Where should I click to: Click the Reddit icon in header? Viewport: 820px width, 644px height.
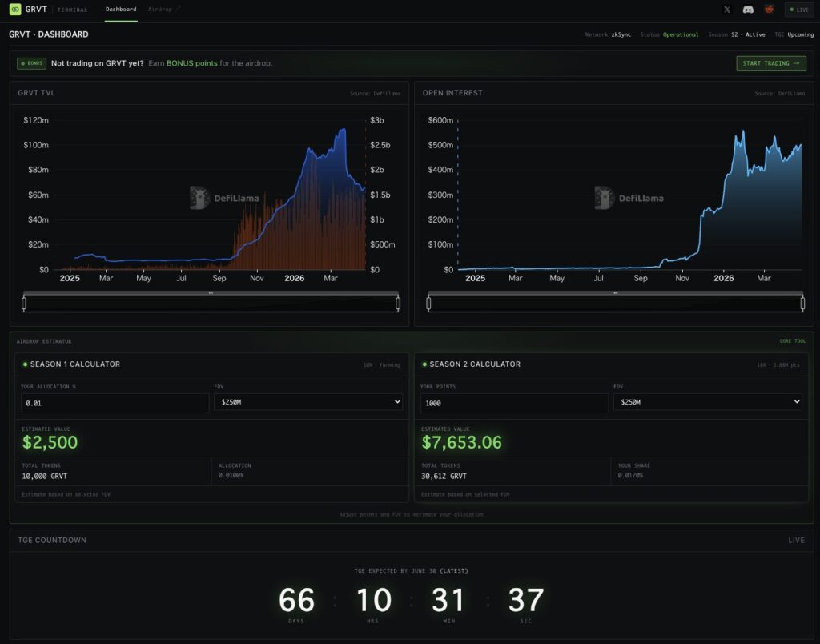click(769, 10)
